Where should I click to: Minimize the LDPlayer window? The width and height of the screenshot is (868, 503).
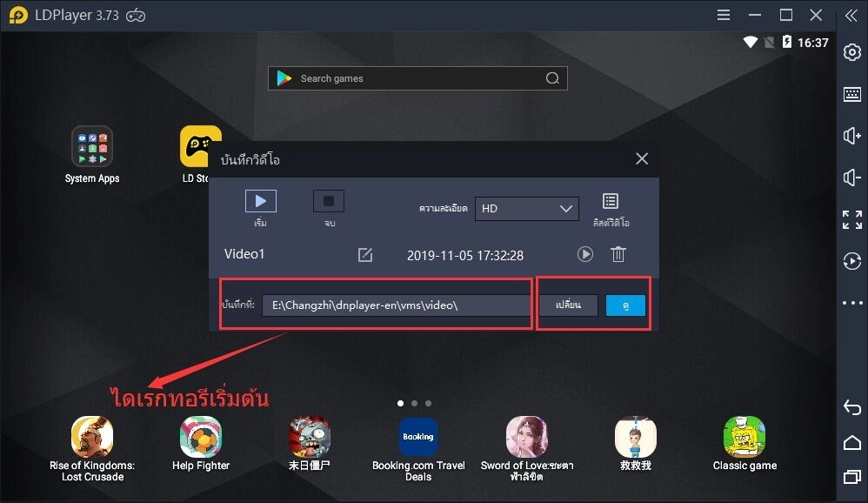(755, 15)
